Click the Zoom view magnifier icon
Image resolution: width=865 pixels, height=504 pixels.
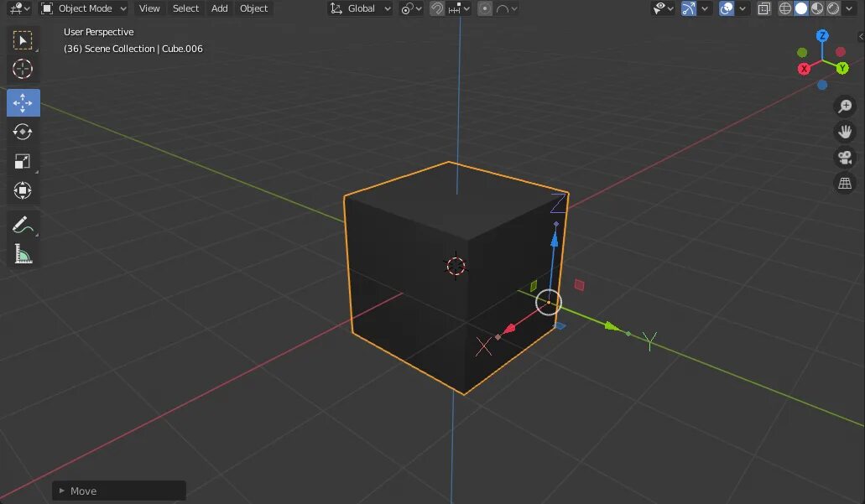(845, 106)
